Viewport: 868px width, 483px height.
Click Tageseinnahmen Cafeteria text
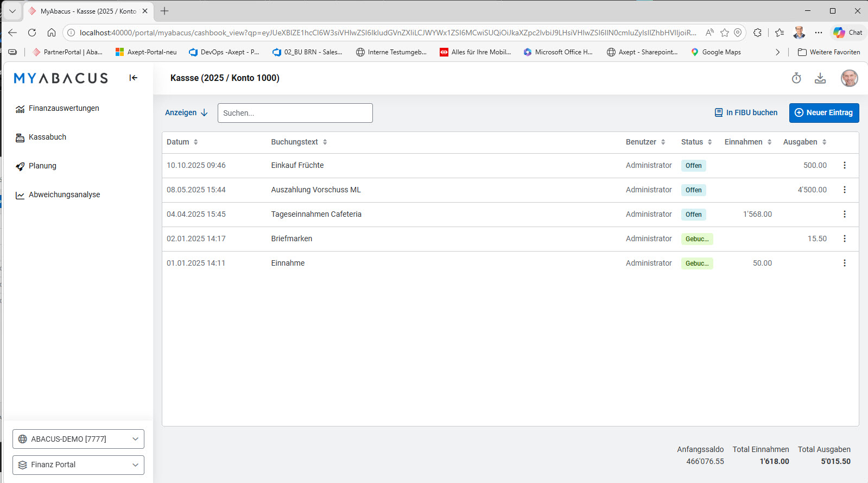316,214
